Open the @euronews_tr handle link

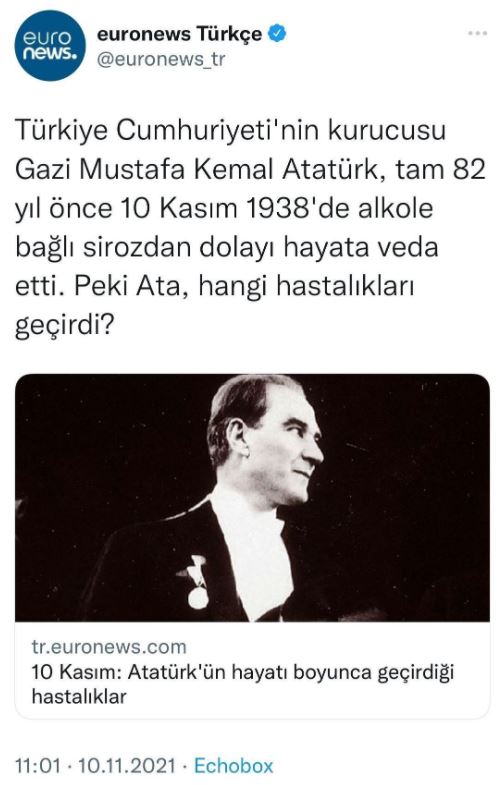[x=161, y=59]
